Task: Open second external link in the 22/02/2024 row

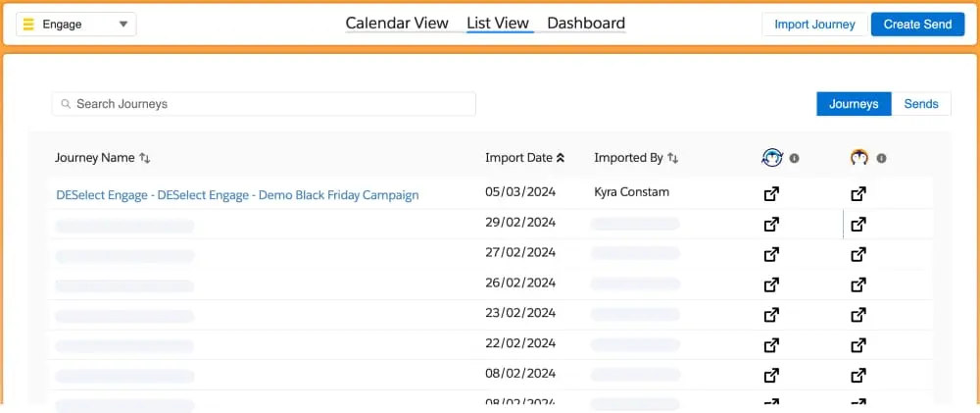Action: pyautogui.click(x=858, y=345)
